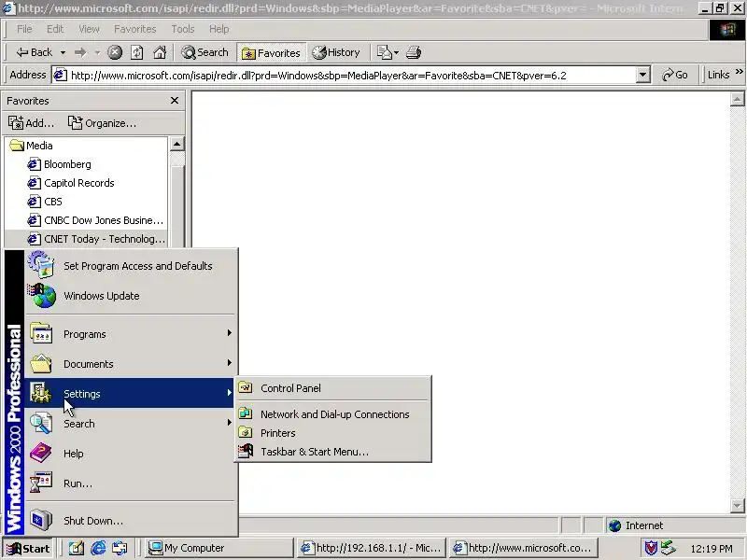The width and height of the screenshot is (747, 560).
Task: Launch Internet Explorer from quick launch
Action: pyautogui.click(x=98, y=549)
